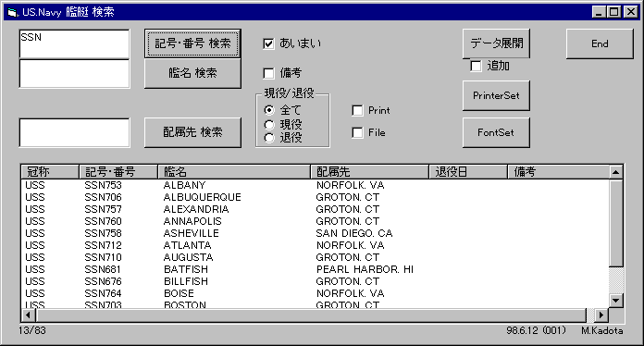Click the 98.6.12 (001) version text
Image resolution: width=644 pixels, height=346 pixels.
536,330
